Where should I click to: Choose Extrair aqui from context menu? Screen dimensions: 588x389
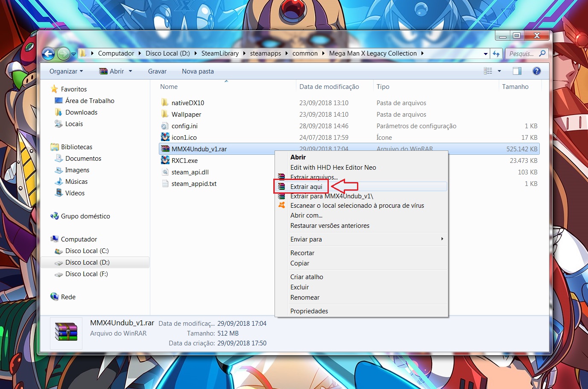click(x=361, y=187)
